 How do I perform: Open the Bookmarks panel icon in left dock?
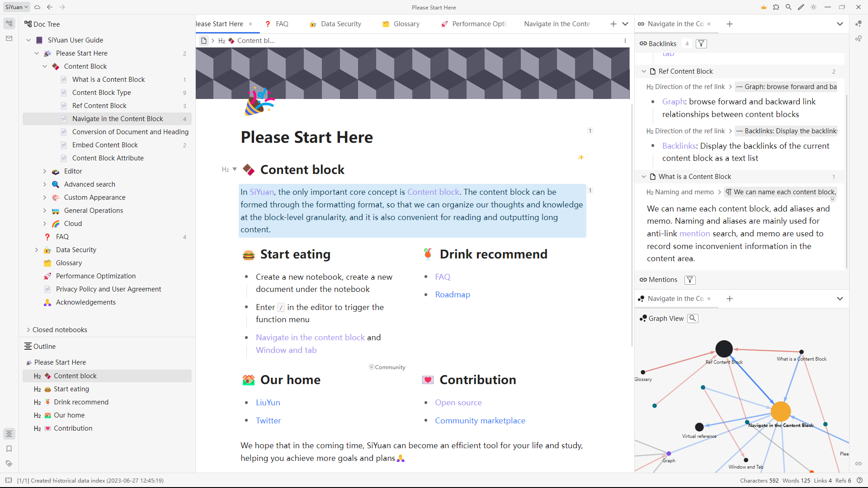tap(9, 449)
